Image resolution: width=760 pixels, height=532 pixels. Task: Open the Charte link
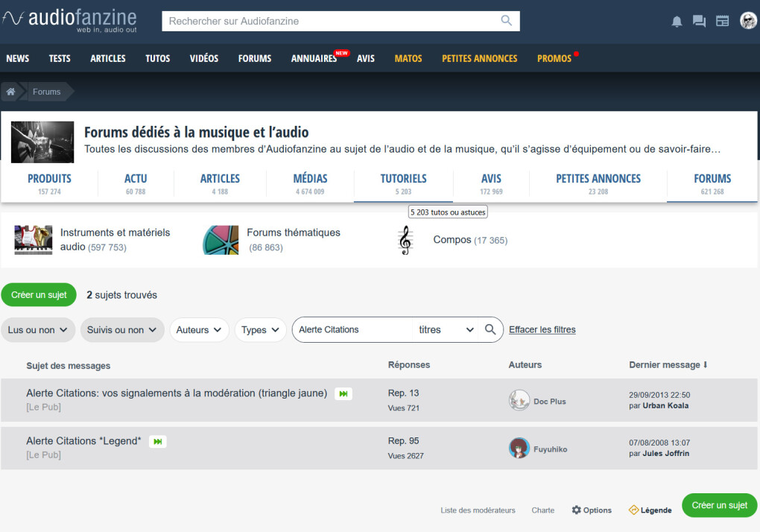tap(543, 510)
